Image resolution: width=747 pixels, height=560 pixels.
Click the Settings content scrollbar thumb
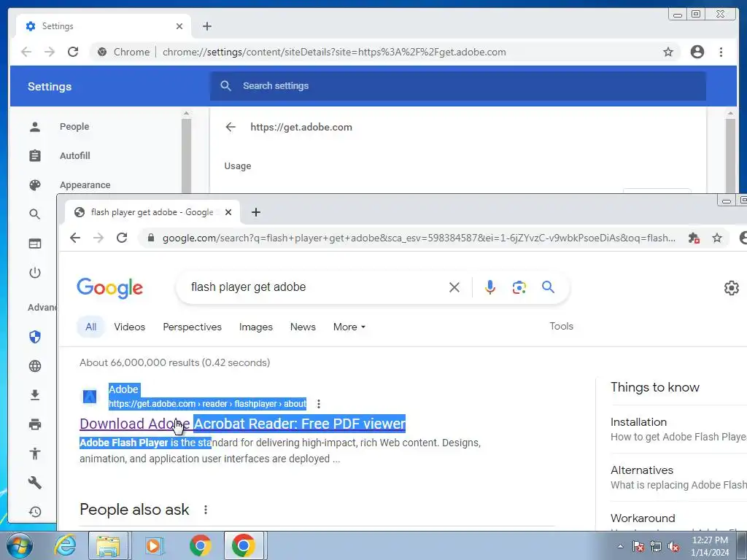click(x=730, y=155)
